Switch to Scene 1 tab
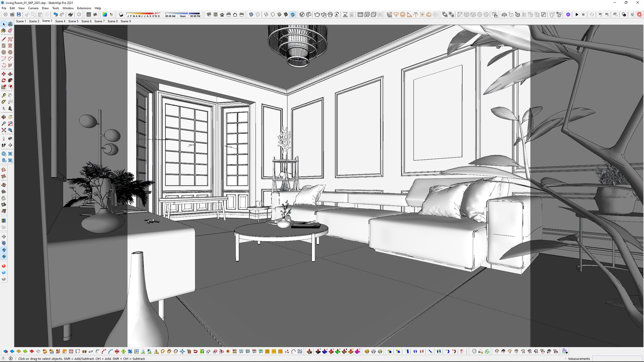Screen dimensions: 644x362 [21, 21]
